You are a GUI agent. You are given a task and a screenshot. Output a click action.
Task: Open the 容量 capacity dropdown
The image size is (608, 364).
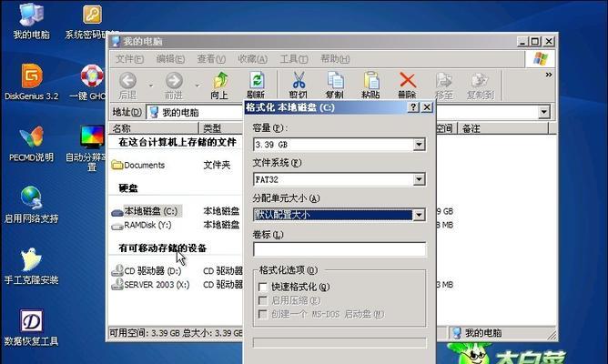point(419,145)
